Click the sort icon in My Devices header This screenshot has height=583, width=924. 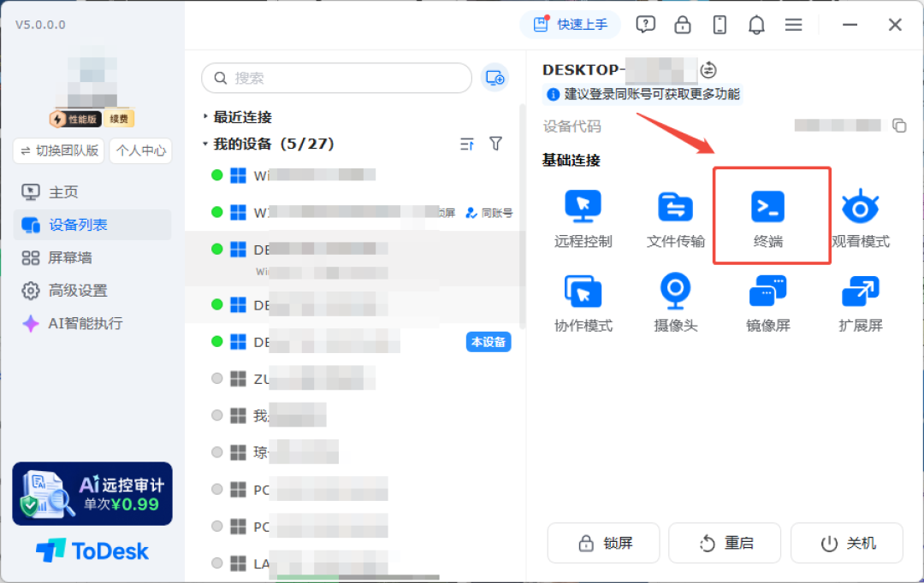tap(467, 144)
